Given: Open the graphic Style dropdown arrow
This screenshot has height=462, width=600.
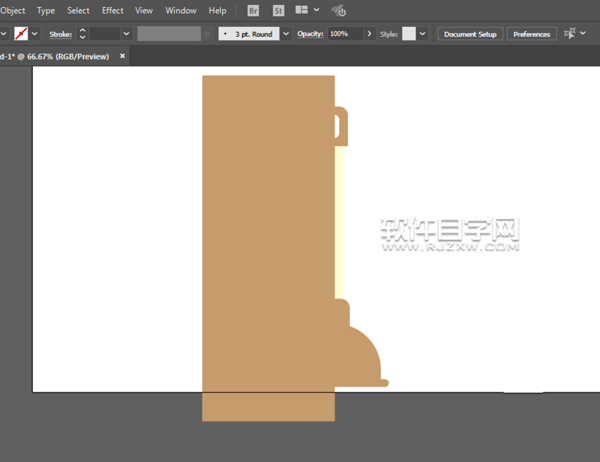Looking at the screenshot, I should pos(423,34).
